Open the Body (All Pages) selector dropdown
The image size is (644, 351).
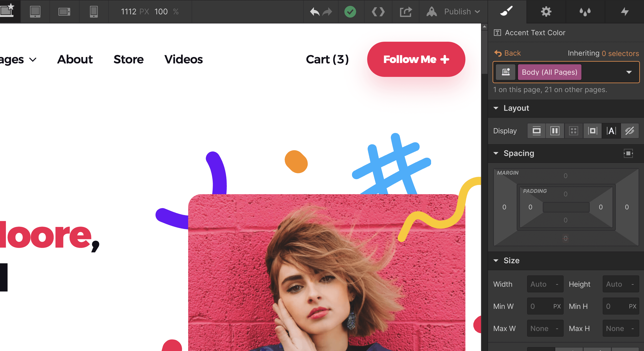click(629, 72)
